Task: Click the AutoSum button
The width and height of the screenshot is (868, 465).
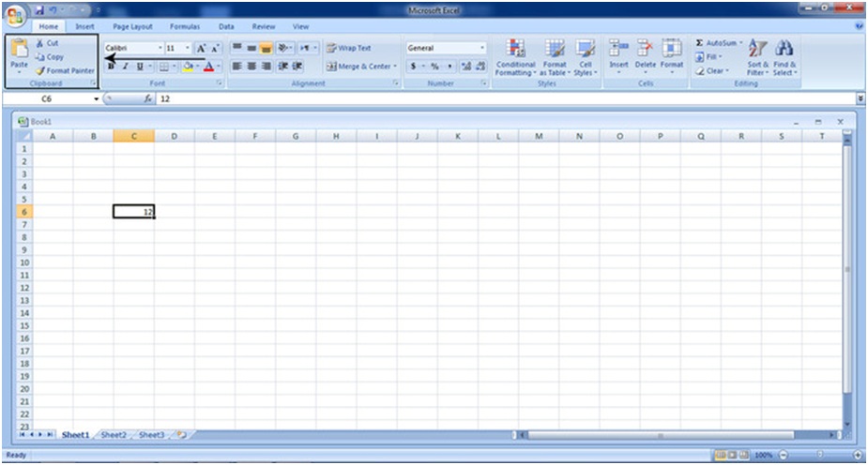Action: pyautogui.click(x=719, y=43)
